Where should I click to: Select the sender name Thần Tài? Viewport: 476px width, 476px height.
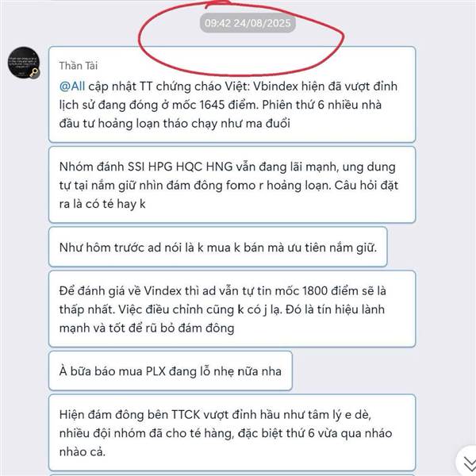[x=79, y=66]
